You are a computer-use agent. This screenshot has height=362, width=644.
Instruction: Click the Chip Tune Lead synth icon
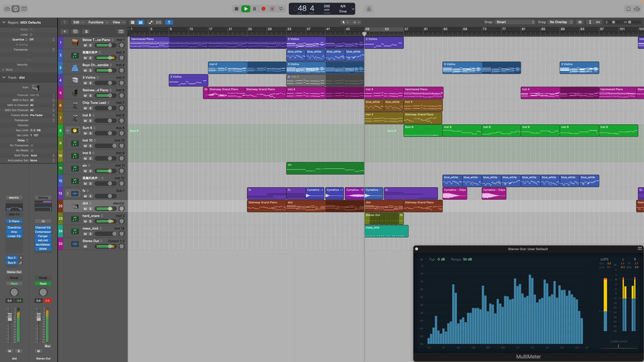[x=74, y=105]
